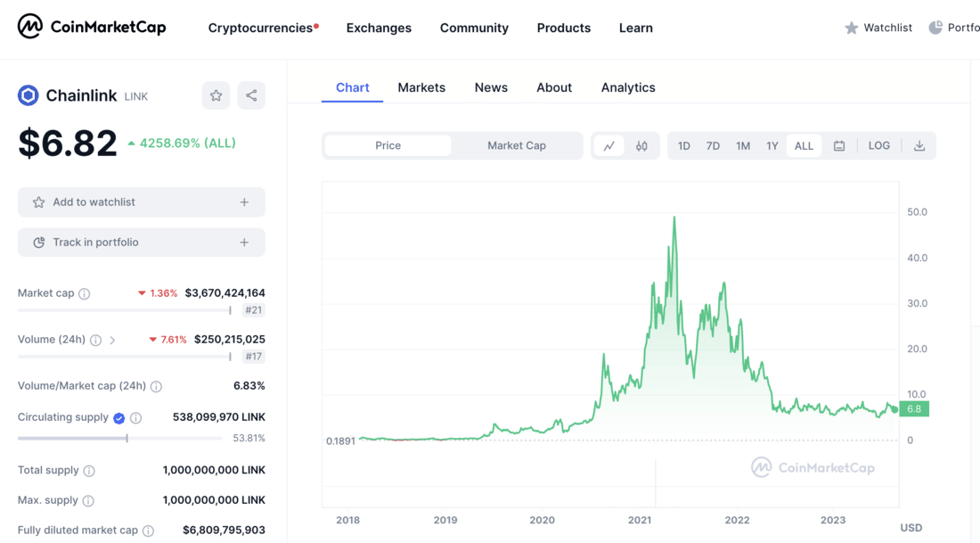Screen dimensions: 980x543
Task: Select the Market Cap chart toggle
Action: point(517,145)
